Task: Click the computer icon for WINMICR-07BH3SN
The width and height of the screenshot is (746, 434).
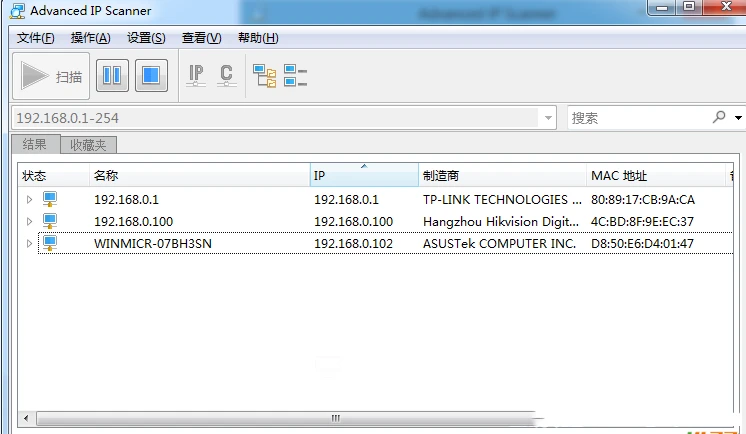Action: 49,243
